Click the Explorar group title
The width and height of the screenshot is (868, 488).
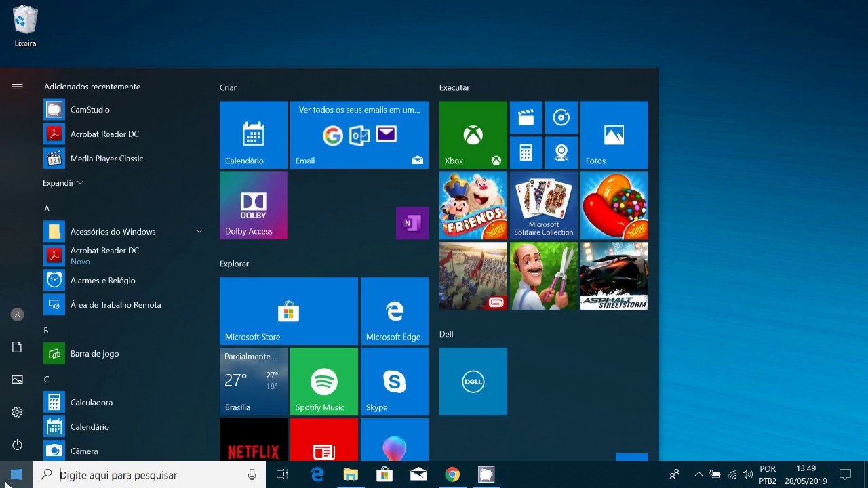tap(234, 264)
